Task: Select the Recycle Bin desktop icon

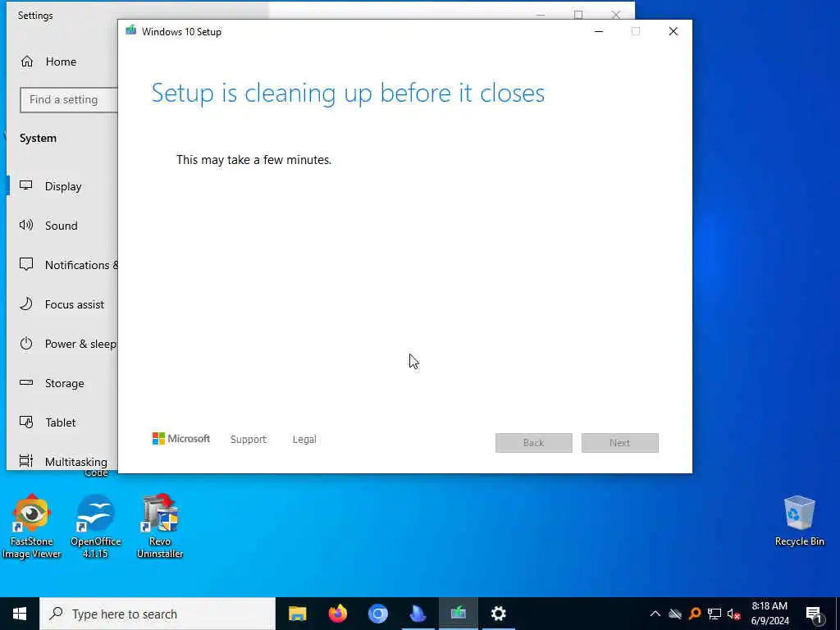Action: coord(799,521)
